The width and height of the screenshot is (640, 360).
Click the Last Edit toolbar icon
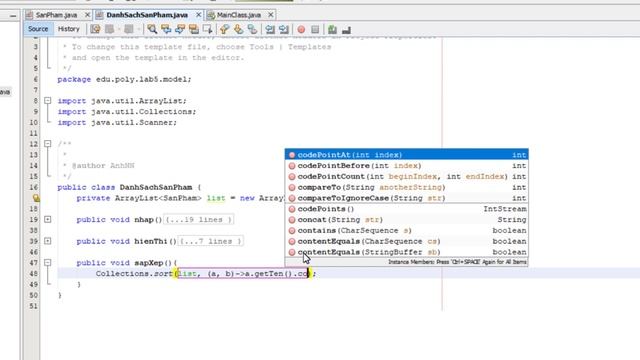tap(95, 29)
